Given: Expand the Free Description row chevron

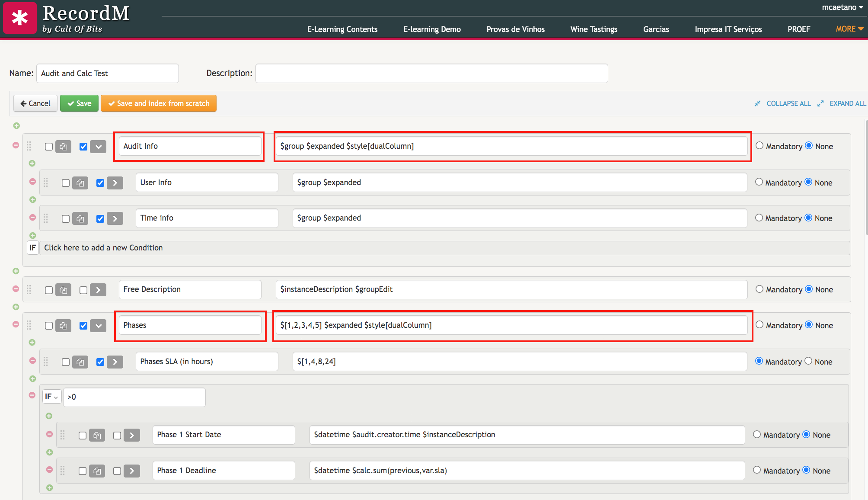Looking at the screenshot, I should coord(98,290).
